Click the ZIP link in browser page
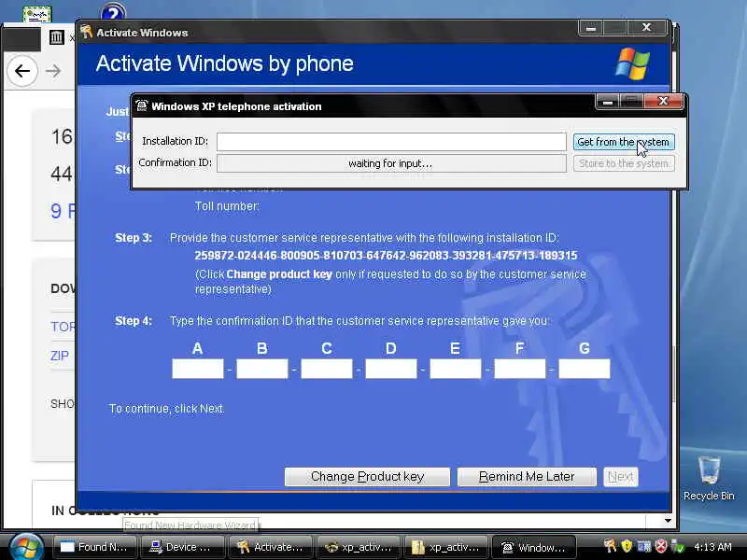The height and width of the screenshot is (560, 747). (60, 356)
